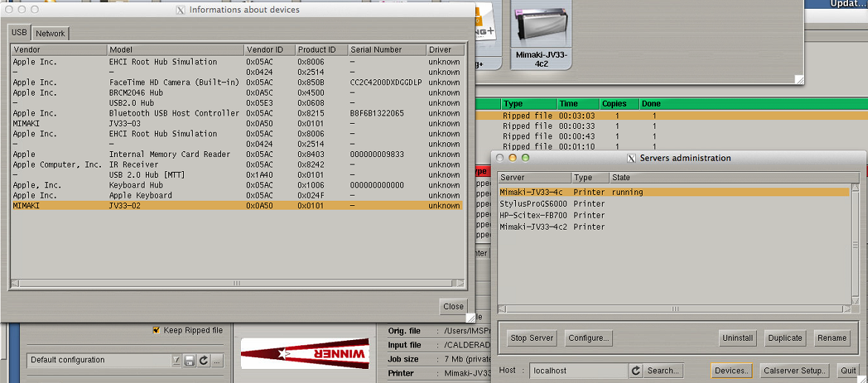The height and width of the screenshot is (383, 868).
Task: Switch to the USB tab
Action: [19, 33]
